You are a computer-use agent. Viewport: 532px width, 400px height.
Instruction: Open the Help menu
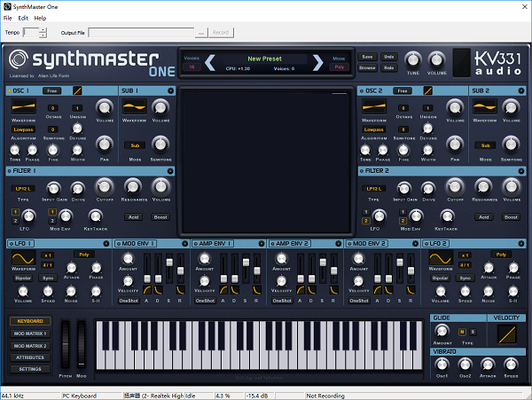[x=40, y=19]
